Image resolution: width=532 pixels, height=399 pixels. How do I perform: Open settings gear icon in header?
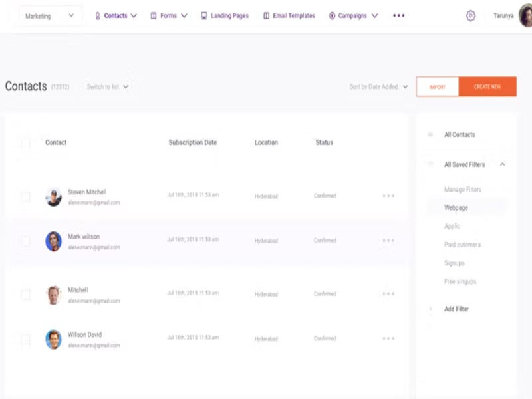pos(471,16)
